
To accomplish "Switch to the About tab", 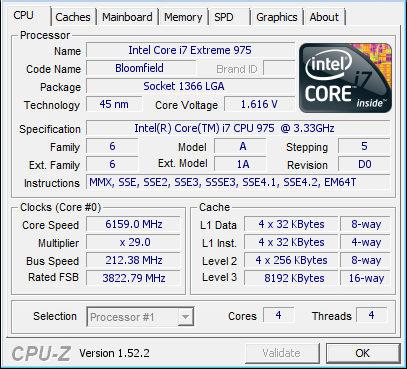I will point(324,17).
